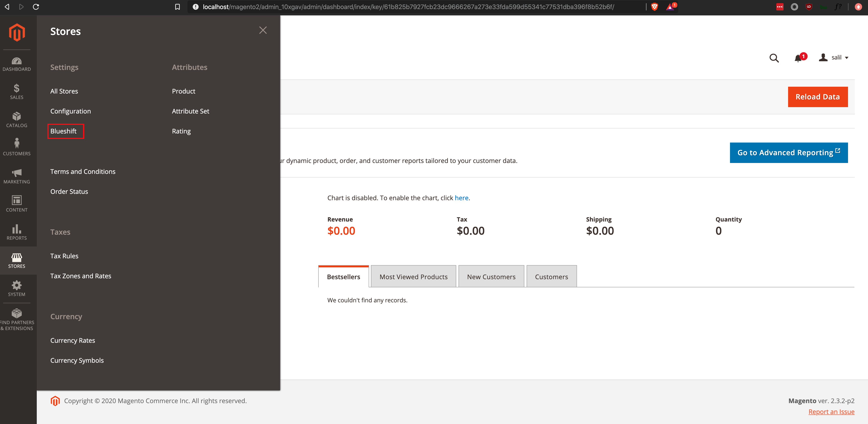This screenshot has height=424, width=868.
Task: Open Order Status settings
Action: coord(69,191)
